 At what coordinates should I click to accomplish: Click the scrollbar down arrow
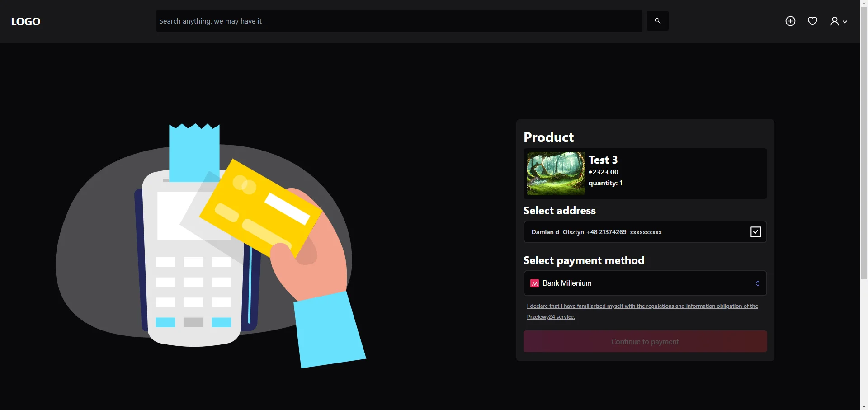(x=864, y=406)
